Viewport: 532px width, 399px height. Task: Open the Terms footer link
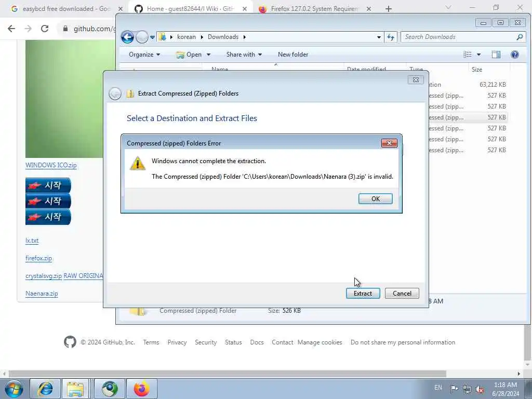click(151, 342)
